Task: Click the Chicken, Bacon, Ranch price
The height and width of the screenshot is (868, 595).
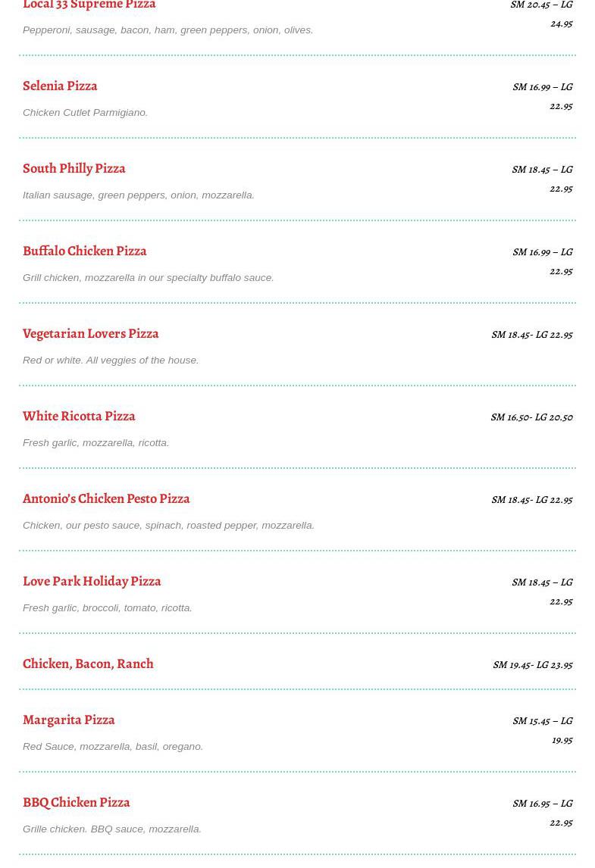Action: click(x=532, y=664)
